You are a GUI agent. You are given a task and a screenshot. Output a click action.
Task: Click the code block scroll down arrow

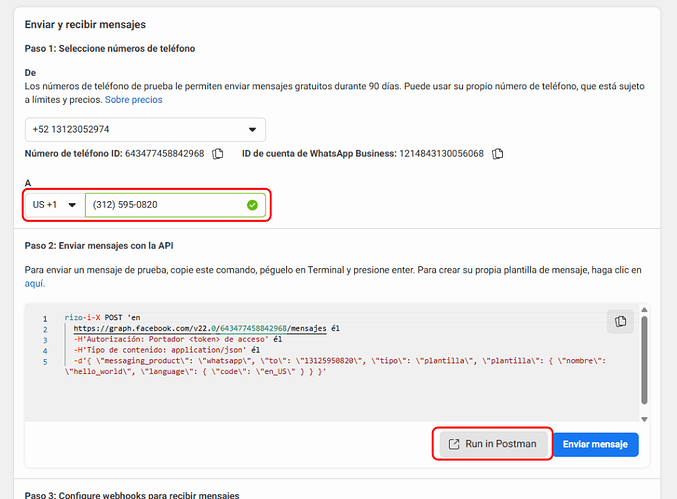[644, 418]
